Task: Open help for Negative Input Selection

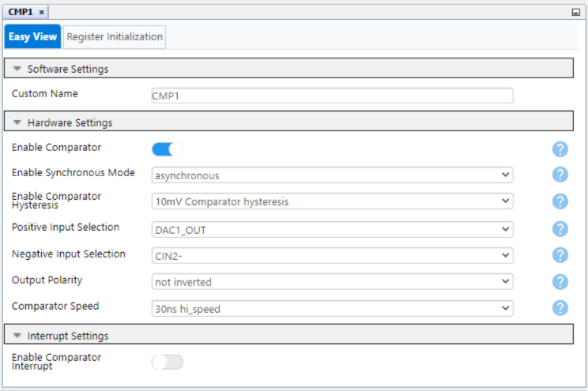Action: pyautogui.click(x=560, y=255)
